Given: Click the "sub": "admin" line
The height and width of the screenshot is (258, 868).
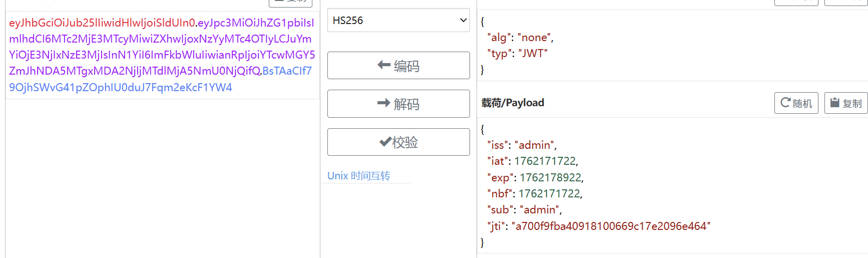Looking at the screenshot, I should (524, 210).
